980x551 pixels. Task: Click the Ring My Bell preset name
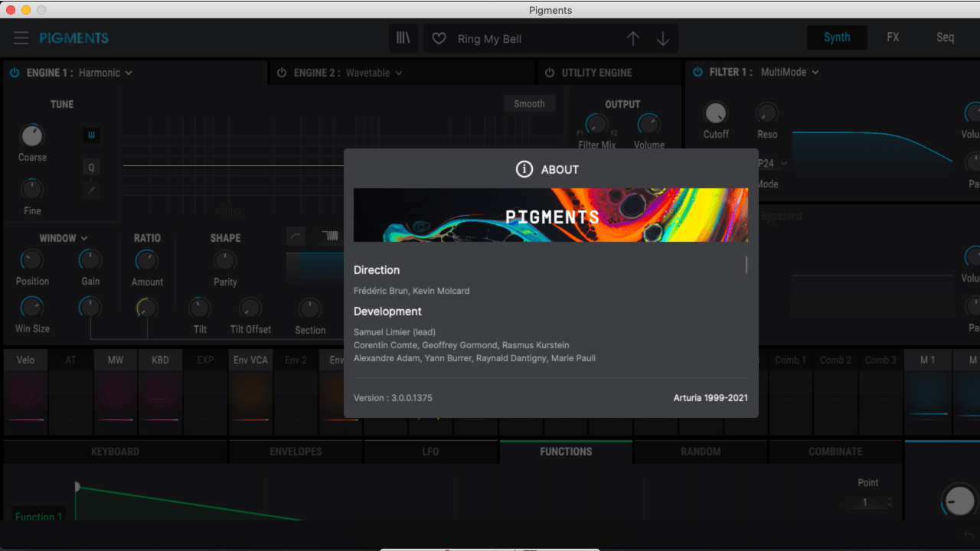(489, 39)
